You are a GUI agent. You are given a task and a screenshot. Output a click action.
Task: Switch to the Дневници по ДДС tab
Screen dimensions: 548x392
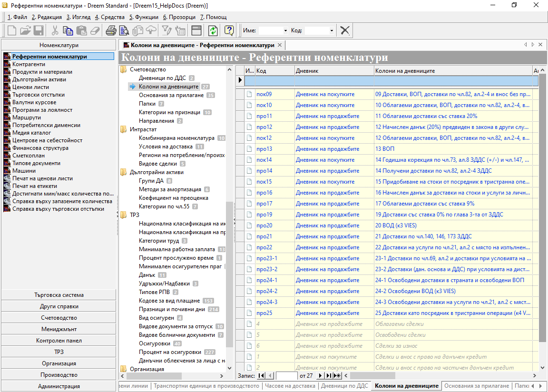coord(344,386)
